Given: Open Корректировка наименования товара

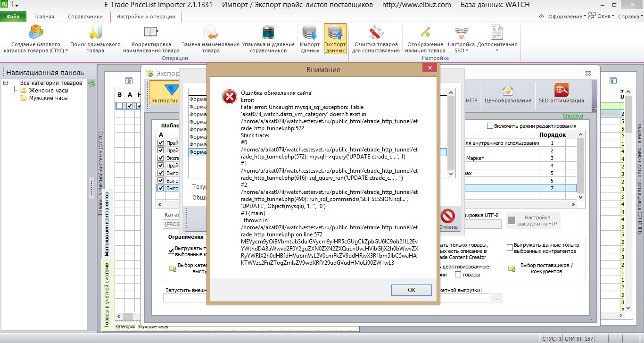Looking at the screenshot, I should pos(151,39).
